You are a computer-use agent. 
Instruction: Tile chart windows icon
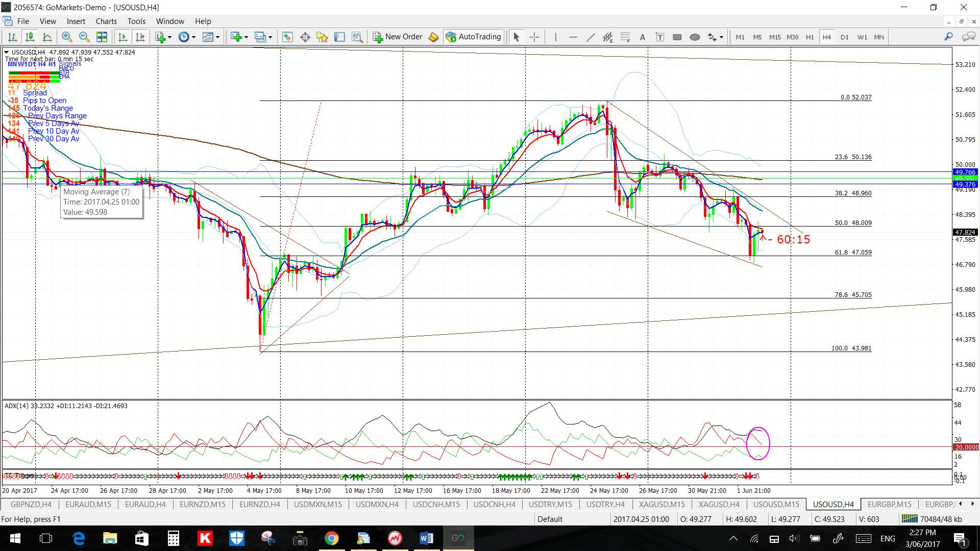(102, 37)
